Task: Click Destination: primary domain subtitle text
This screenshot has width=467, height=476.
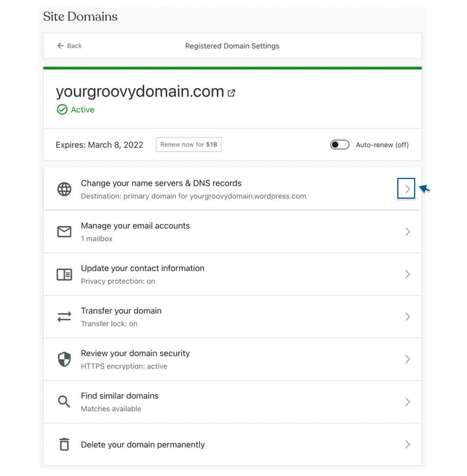Action: [193, 196]
